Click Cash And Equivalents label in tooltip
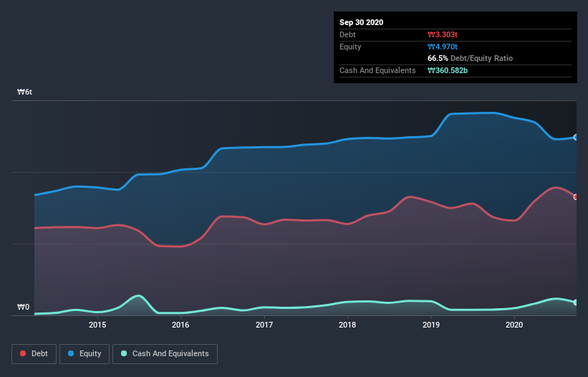Screen dimensions: 588x377 click(377, 70)
